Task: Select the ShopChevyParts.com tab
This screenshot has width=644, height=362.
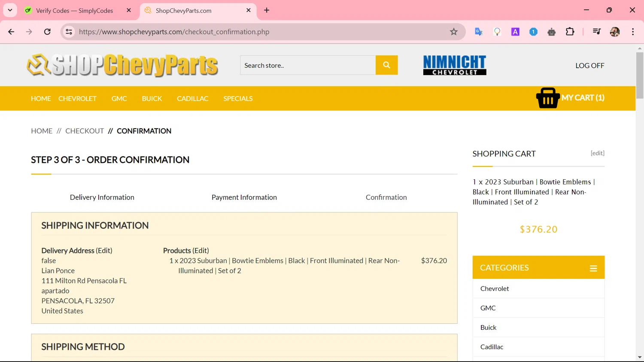Action: [184, 11]
